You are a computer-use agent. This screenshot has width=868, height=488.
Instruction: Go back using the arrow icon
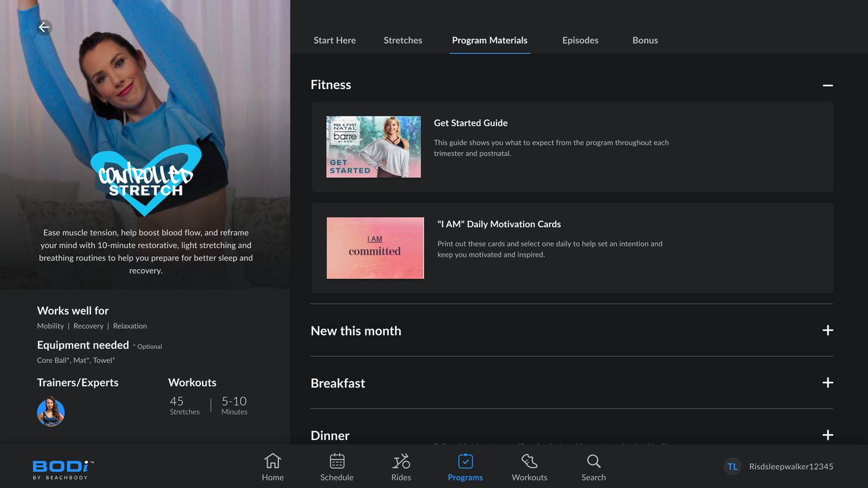(x=44, y=27)
